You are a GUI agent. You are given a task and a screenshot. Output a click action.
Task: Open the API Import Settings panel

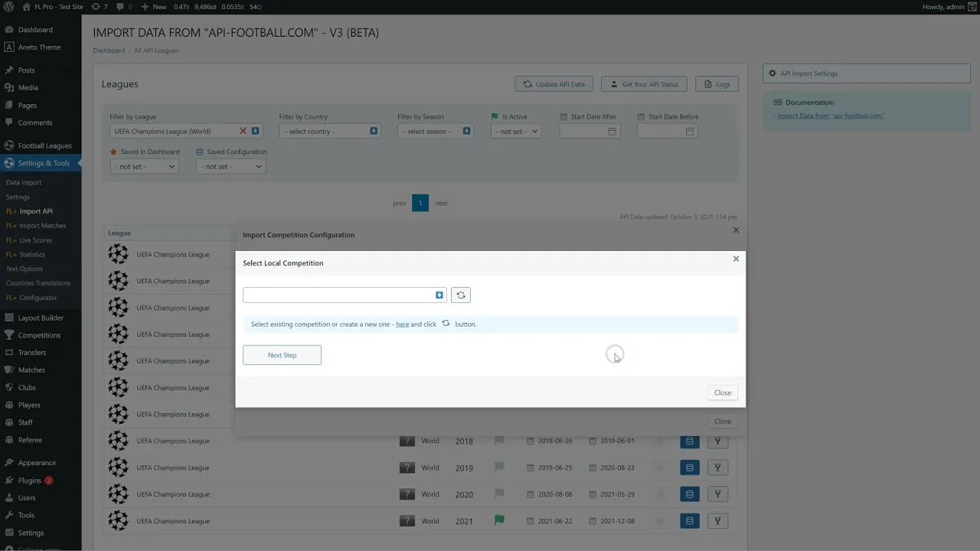click(x=867, y=73)
